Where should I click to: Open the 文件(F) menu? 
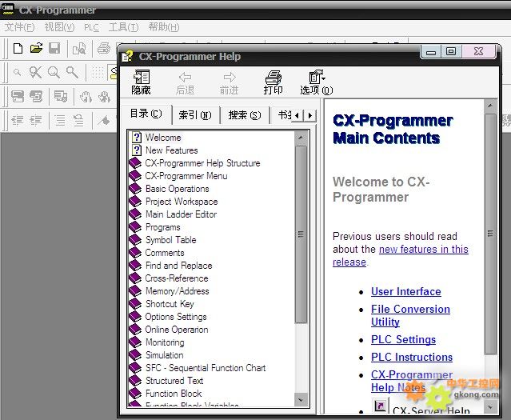(x=19, y=27)
